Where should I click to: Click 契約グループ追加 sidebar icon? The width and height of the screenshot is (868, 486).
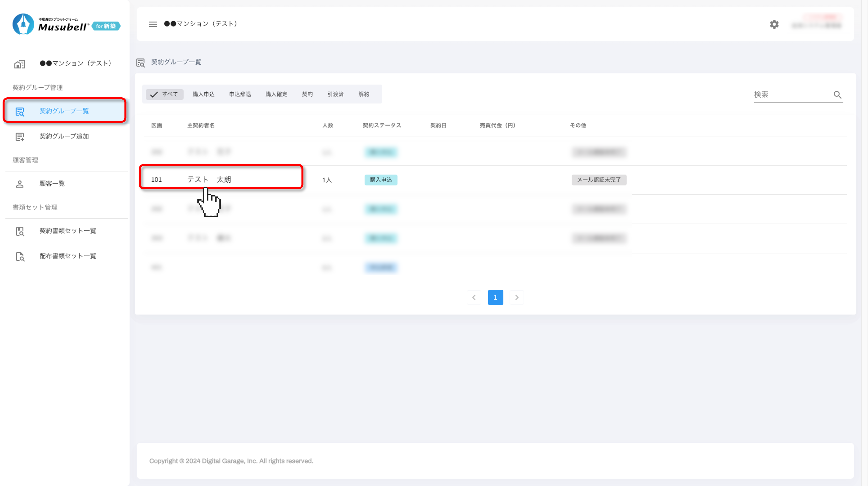(x=20, y=136)
